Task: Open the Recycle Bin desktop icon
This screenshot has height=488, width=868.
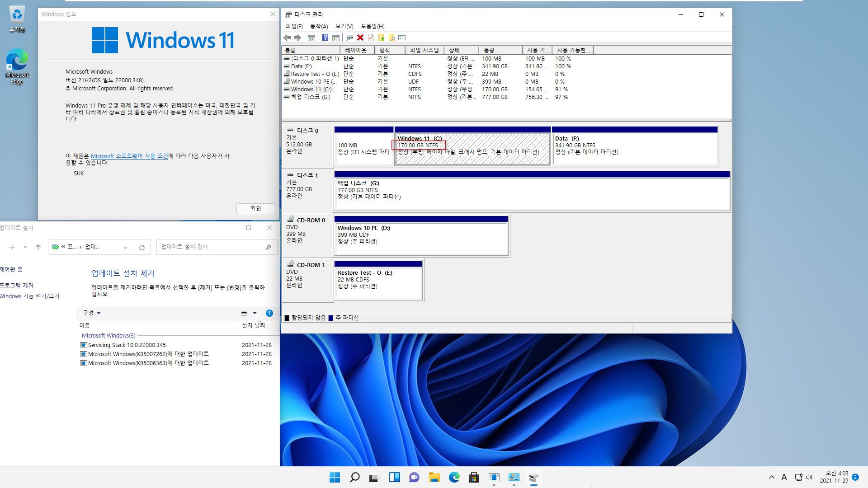Action: point(17,19)
